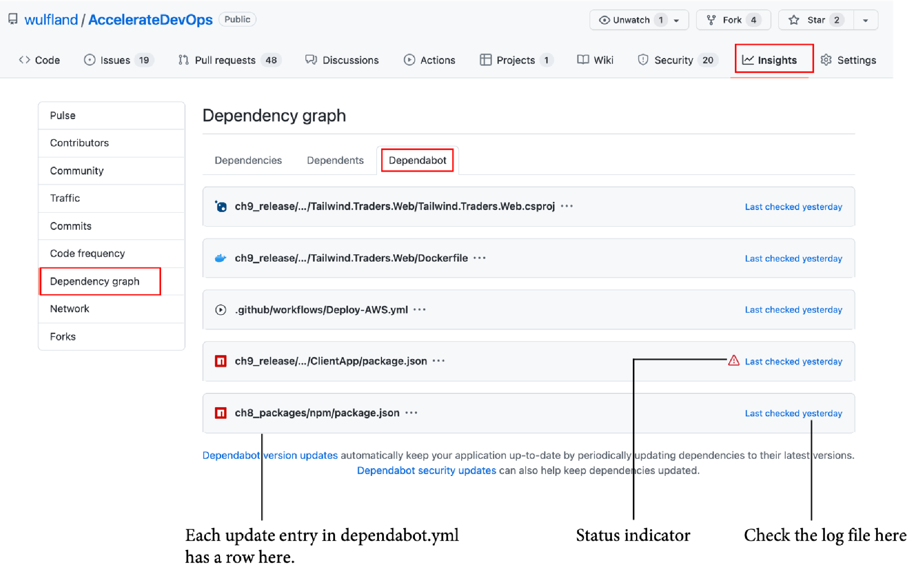Screen dimensions: 924x580
Task: Click the Fork button
Action: coord(733,20)
